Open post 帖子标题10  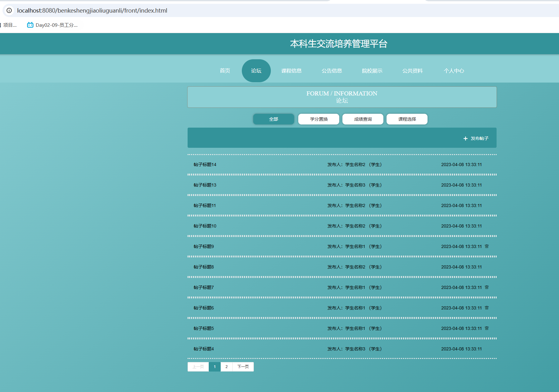point(205,226)
